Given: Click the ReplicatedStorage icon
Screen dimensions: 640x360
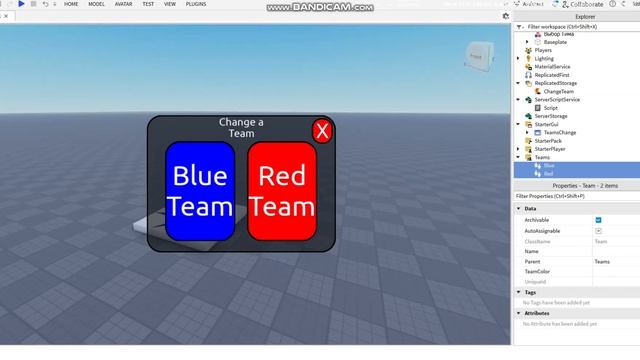Looking at the screenshot, I should point(528,83).
